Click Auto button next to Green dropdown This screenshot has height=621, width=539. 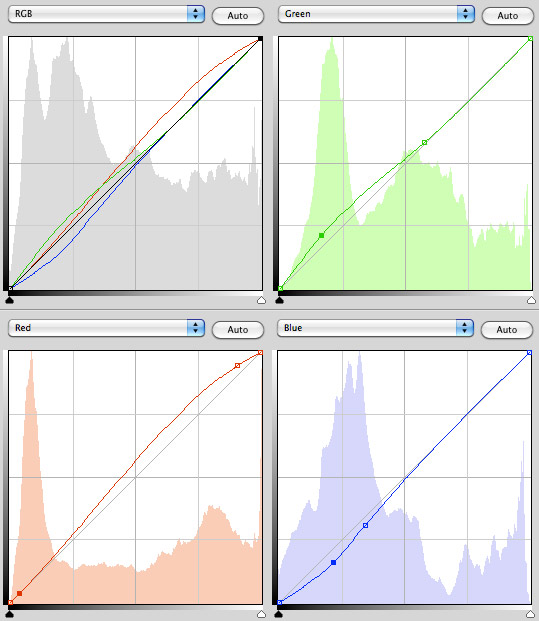pos(507,15)
